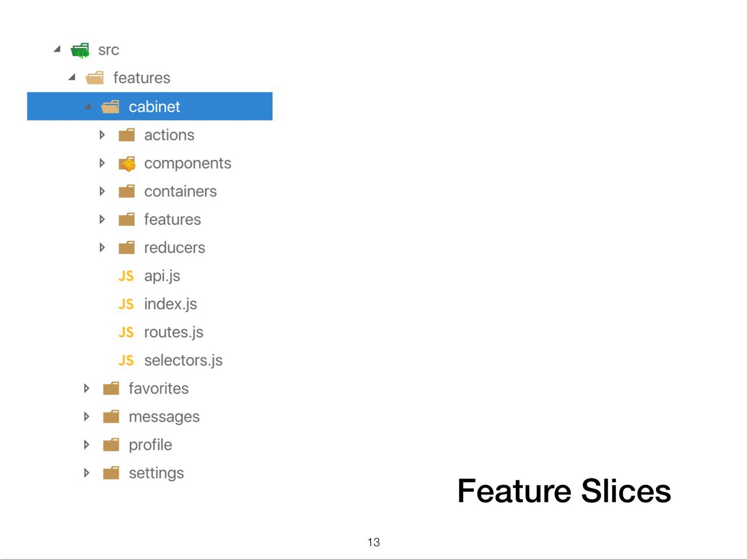Expand the reducers folder arrow
The width and height of the screenshot is (747, 560).
pyautogui.click(x=102, y=247)
